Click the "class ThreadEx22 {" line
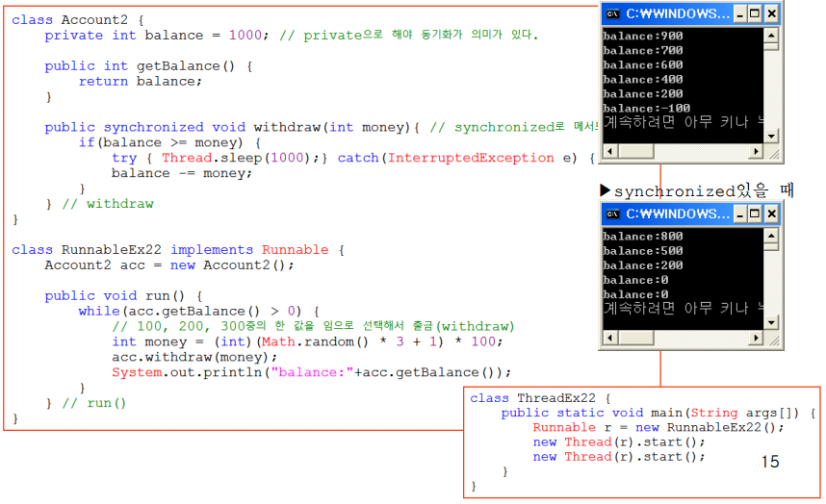826x504 pixels. tap(540, 398)
